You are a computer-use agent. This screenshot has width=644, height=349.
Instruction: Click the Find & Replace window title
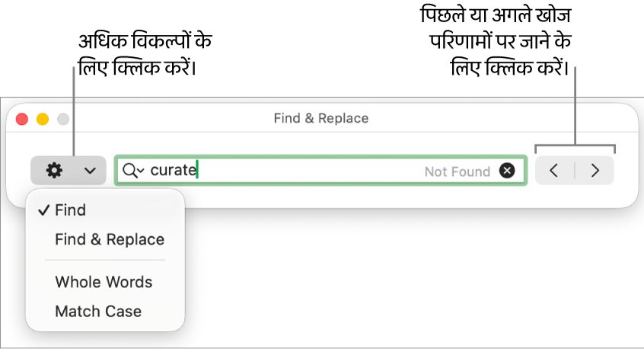click(x=320, y=118)
